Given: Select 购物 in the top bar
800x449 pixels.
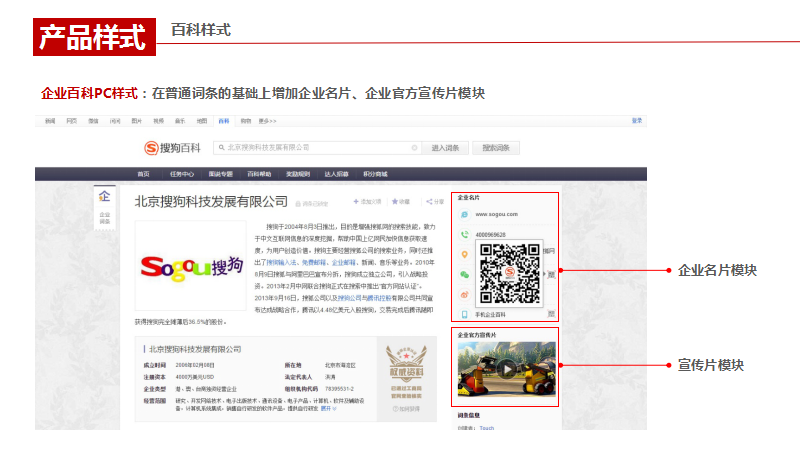Looking at the screenshot, I should (x=246, y=121).
